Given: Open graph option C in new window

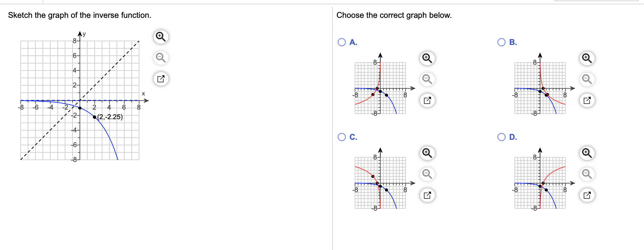Looking at the screenshot, I should tap(427, 195).
